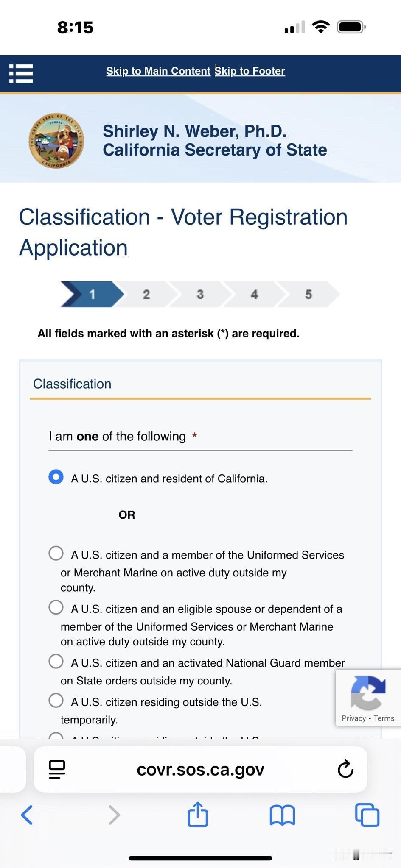The width and height of the screenshot is (401, 868).
Task: Select U.S. citizen and California resident option
Action: coord(56,477)
